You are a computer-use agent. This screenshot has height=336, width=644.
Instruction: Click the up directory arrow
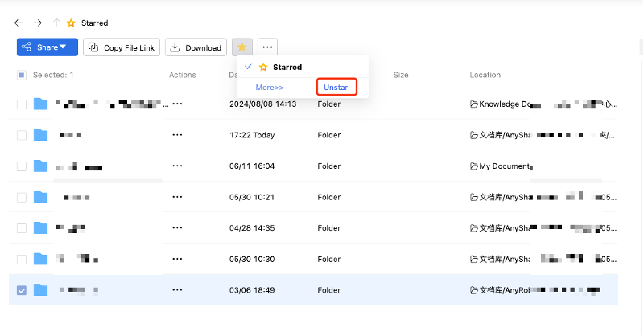(56, 23)
